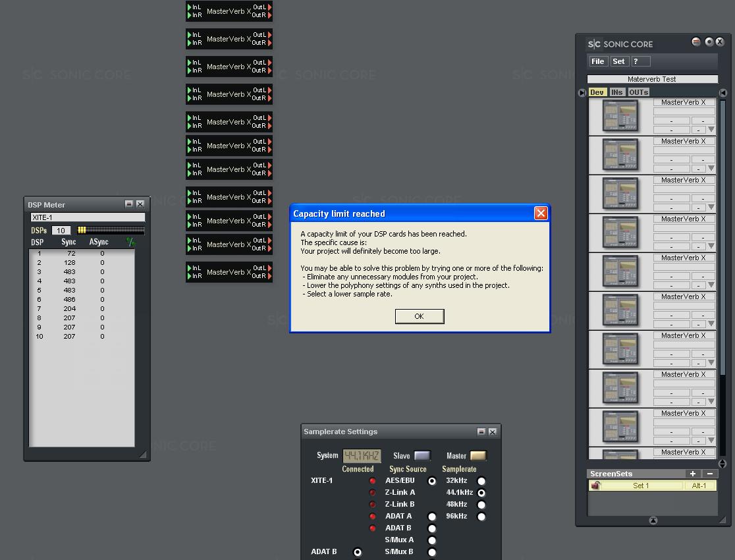Viewport: 735px width, 560px height.
Task: Select the 48kHz samplerate radio button
Action: click(481, 505)
